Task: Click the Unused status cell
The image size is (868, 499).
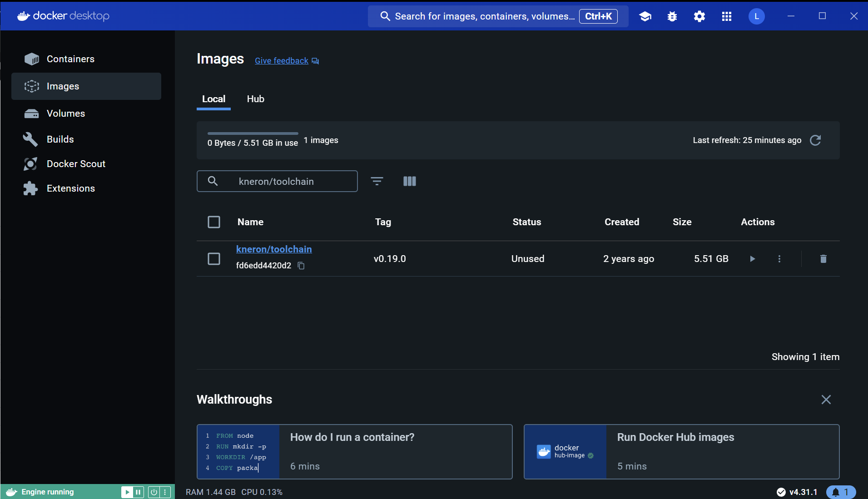Action: coord(528,259)
